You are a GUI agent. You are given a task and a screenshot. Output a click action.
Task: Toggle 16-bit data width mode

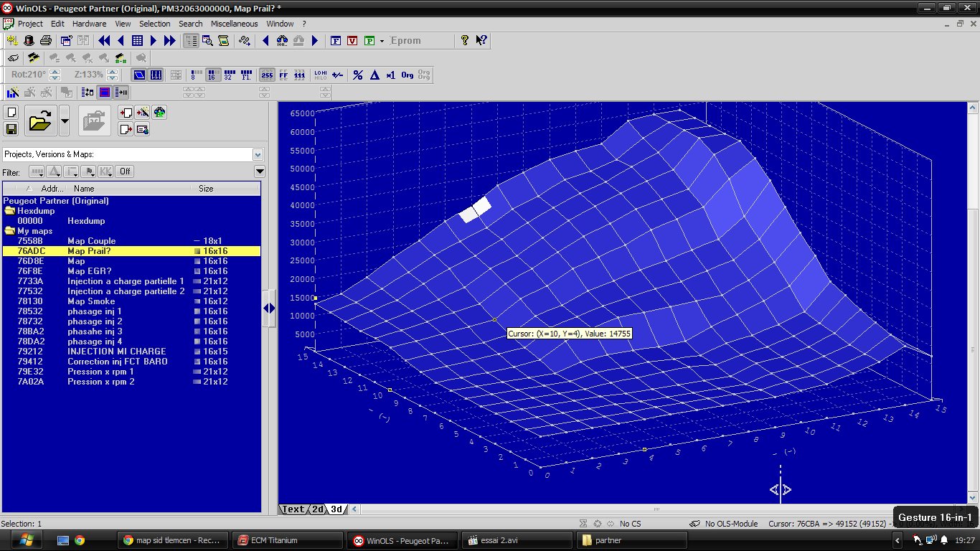[213, 75]
